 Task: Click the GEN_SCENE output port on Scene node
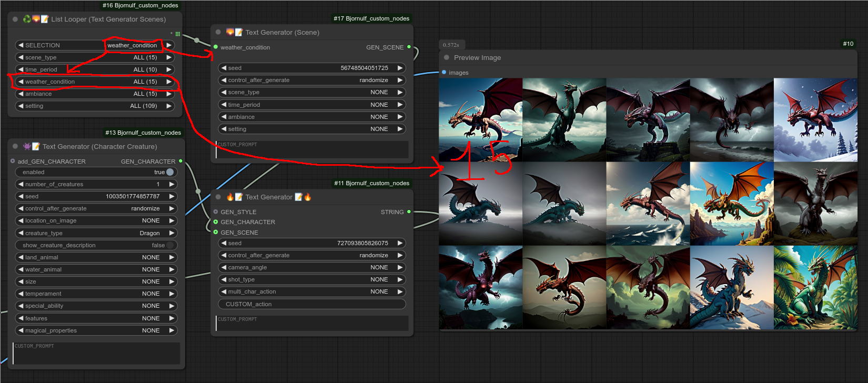pos(409,47)
